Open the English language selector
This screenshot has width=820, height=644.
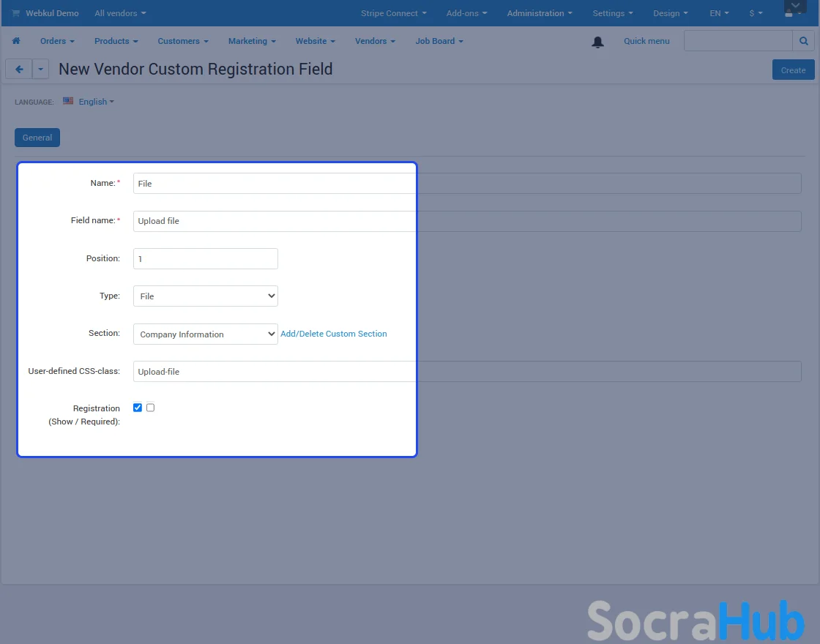[96, 102]
